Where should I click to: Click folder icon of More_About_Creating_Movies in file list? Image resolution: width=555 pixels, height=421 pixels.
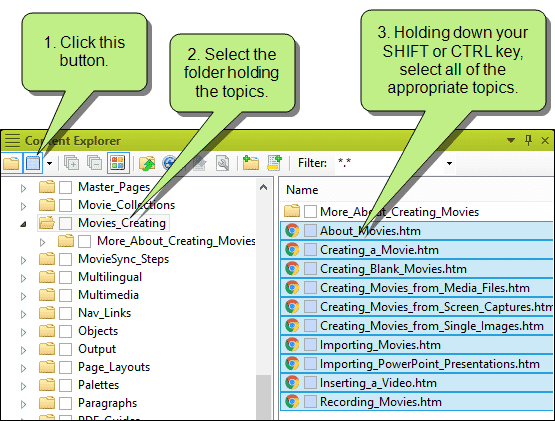292,211
